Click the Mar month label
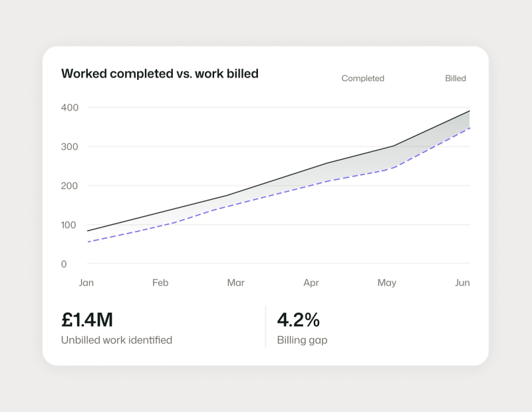532x412 pixels. 236,283
